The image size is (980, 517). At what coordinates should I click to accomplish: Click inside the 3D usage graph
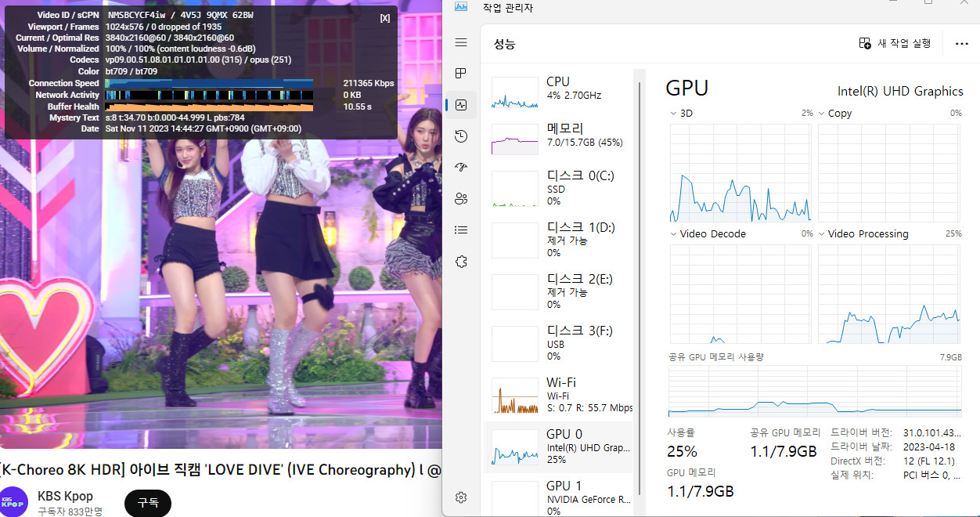click(740, 172)
